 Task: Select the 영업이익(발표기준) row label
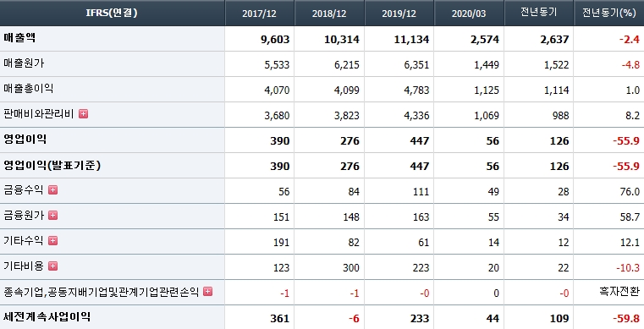pyautogui.click(x=52, y=165)
